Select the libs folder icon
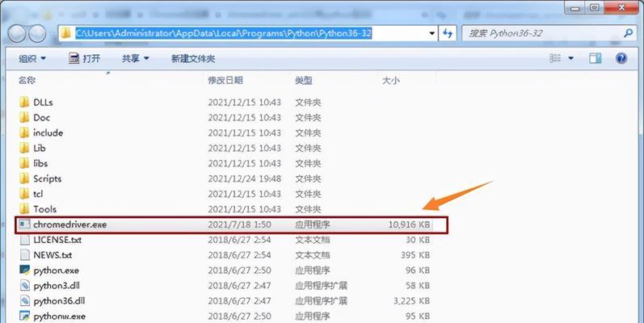This screenshot has height=323, width=644. point(24,163)
